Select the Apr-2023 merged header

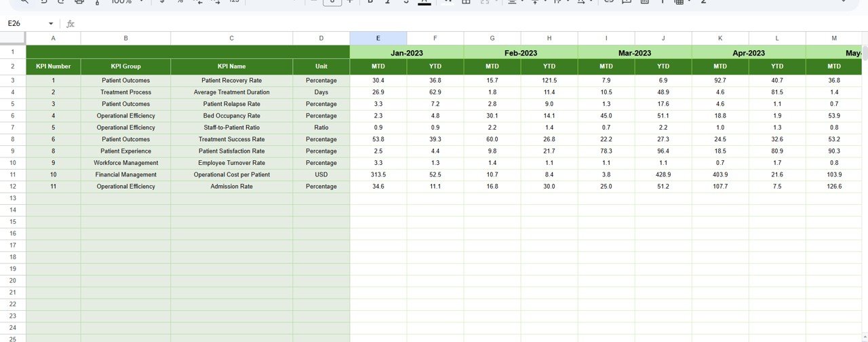pos(749,52)
